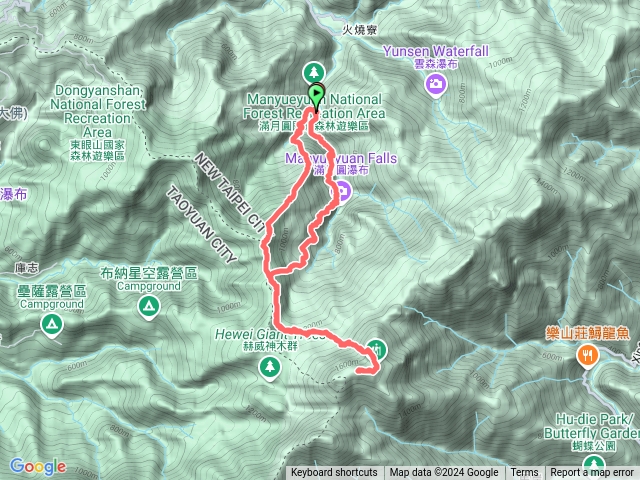Click Report a map error link

coord(592,473)
